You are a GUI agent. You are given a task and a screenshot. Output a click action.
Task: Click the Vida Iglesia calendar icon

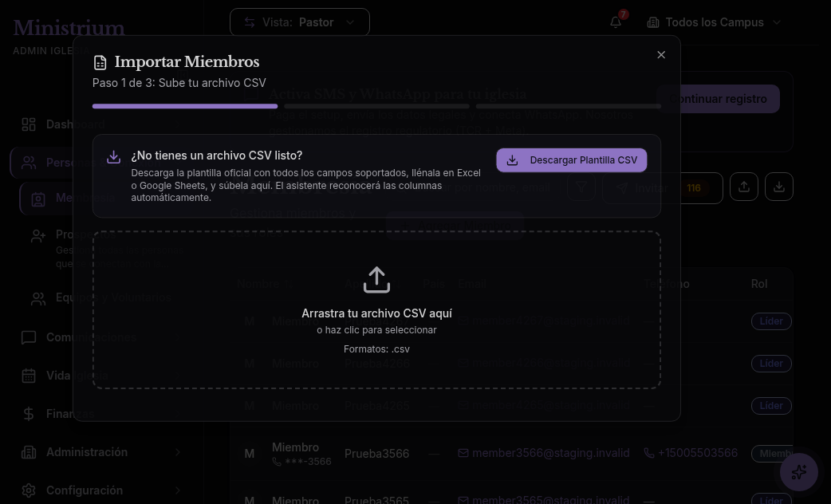(x=29, y=376)
